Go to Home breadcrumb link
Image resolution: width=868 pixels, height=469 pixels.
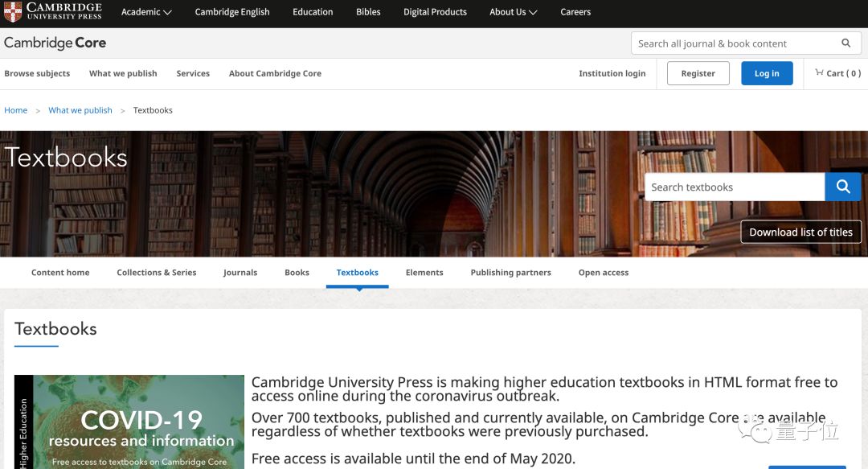(16, 110)
